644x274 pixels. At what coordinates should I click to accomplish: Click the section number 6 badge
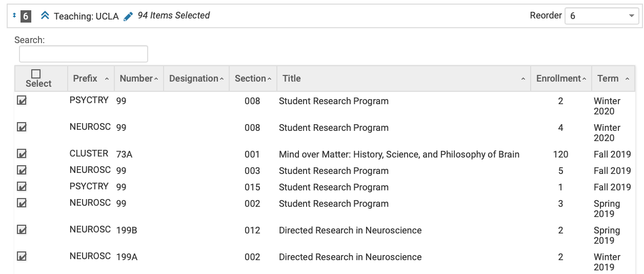(26, 16)
